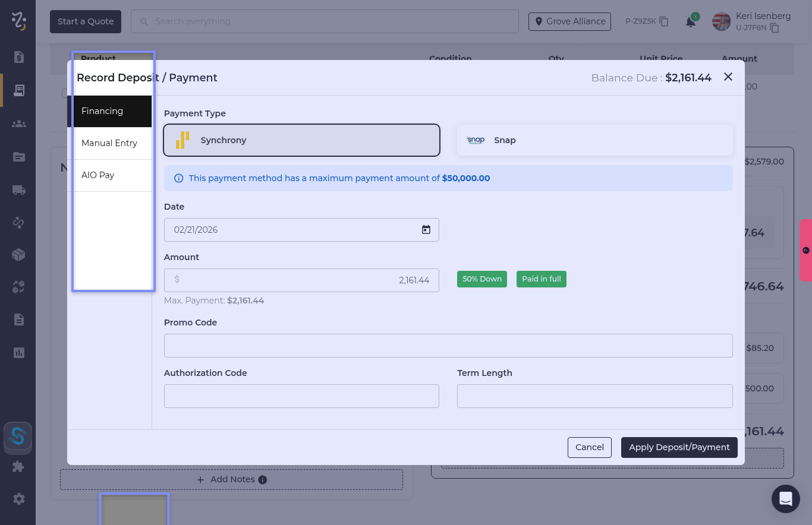Select Snap payment type

(x=594, y=140)
